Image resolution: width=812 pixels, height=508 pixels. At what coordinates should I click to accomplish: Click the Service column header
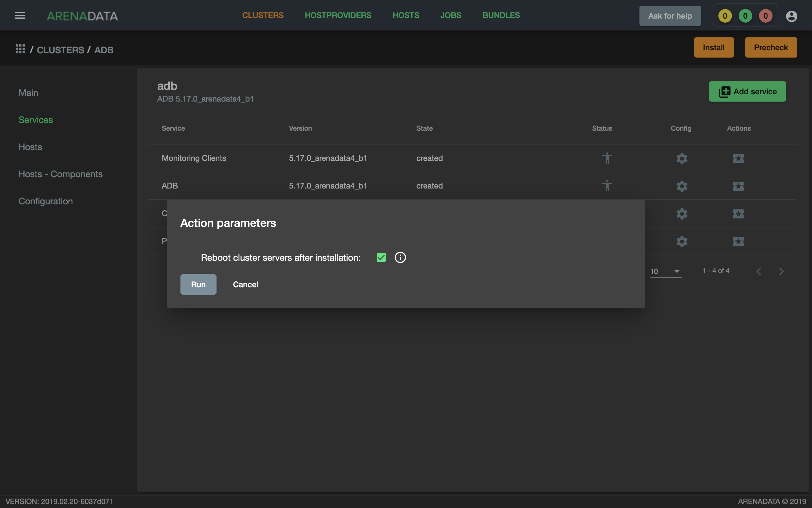173,128
